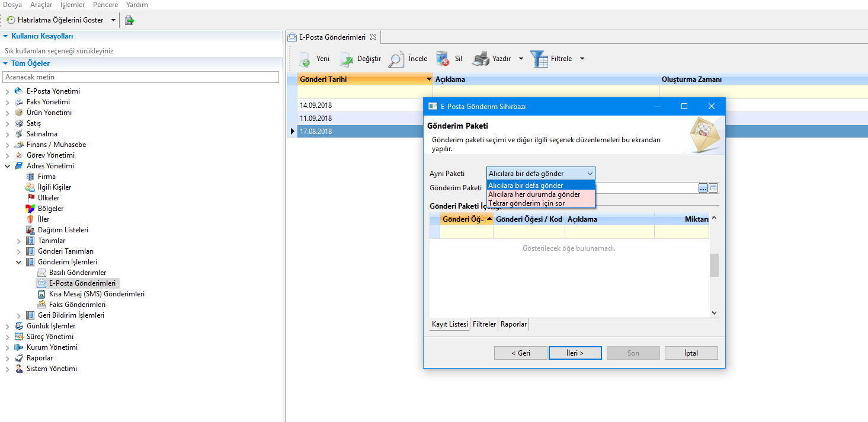Select 'Alıcılara her durumda gönder' option
868x422 pixels.
coord(534,194)
